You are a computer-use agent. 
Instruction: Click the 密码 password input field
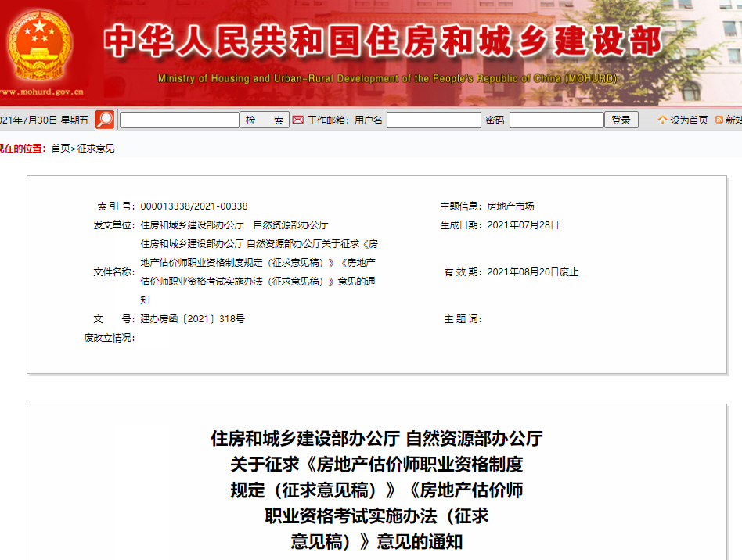click(x=556, y=120)
